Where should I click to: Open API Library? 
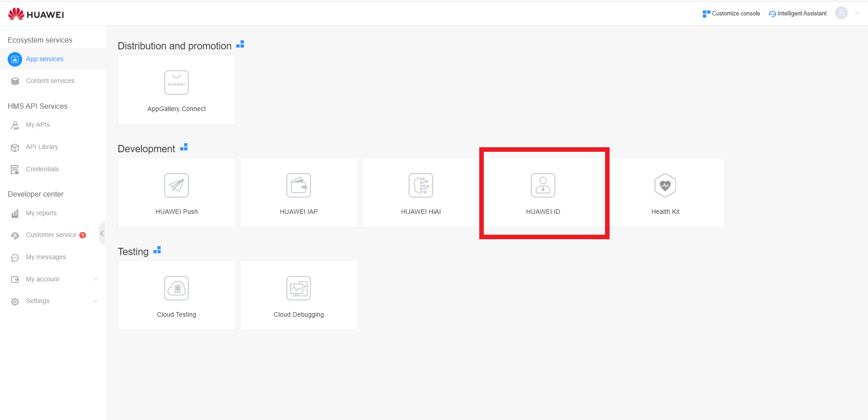pyautogui.click(x=42, y=147)
